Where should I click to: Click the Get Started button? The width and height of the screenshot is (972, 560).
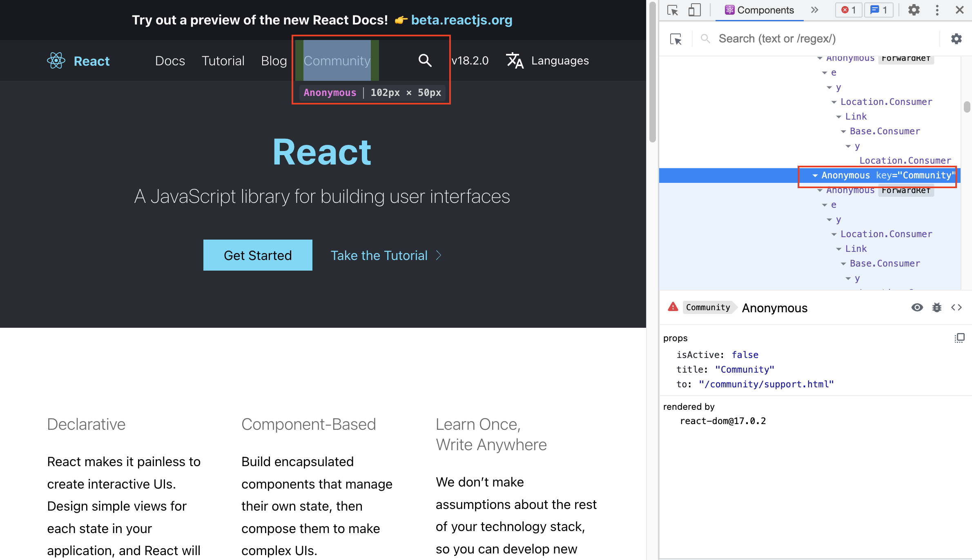pos(258,255)
